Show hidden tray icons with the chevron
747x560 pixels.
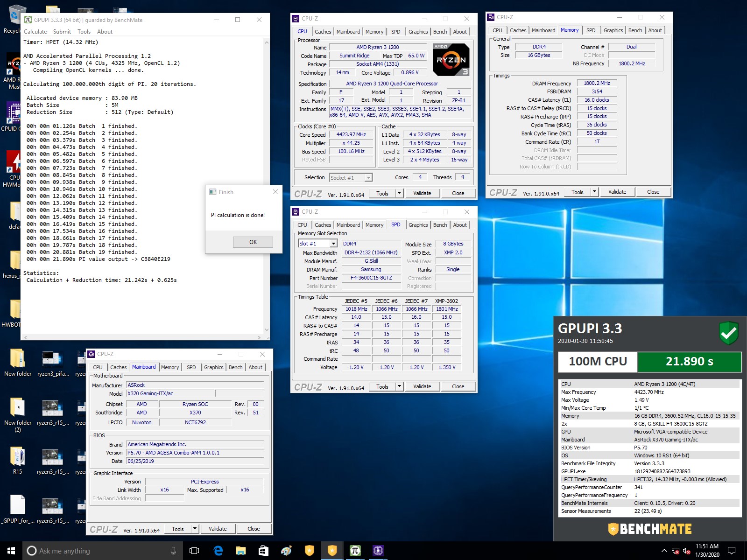(664, 551)
